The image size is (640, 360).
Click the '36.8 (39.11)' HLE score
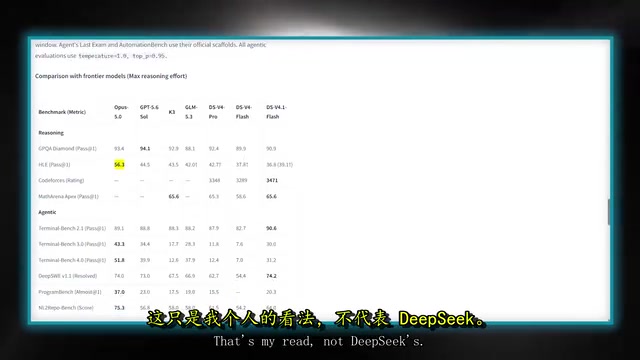tap(279, 164)
